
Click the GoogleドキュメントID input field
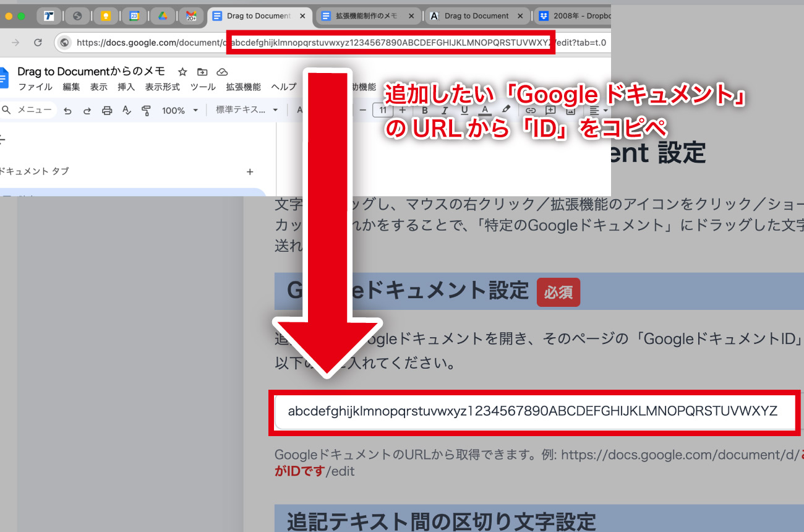[x=534, y=412]
